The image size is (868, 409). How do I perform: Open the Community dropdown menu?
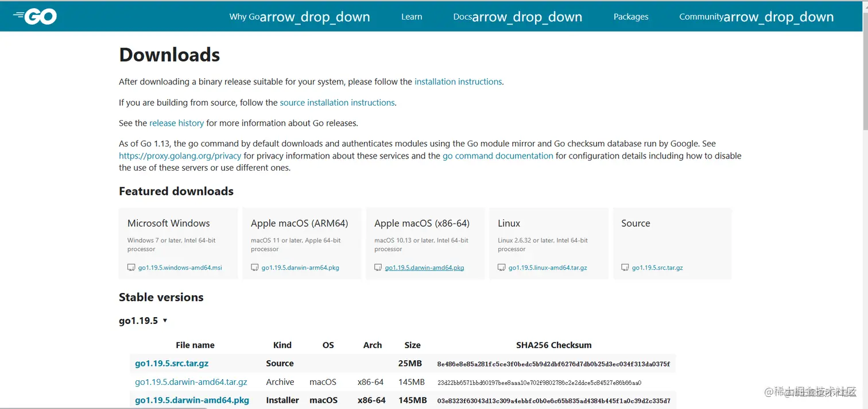(757, 17)
